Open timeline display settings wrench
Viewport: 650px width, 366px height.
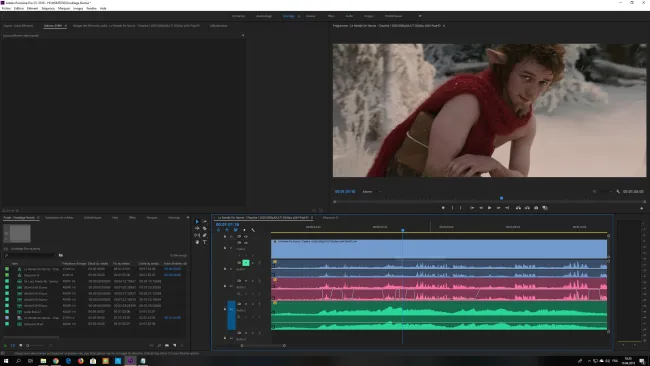tap(253, 230)
